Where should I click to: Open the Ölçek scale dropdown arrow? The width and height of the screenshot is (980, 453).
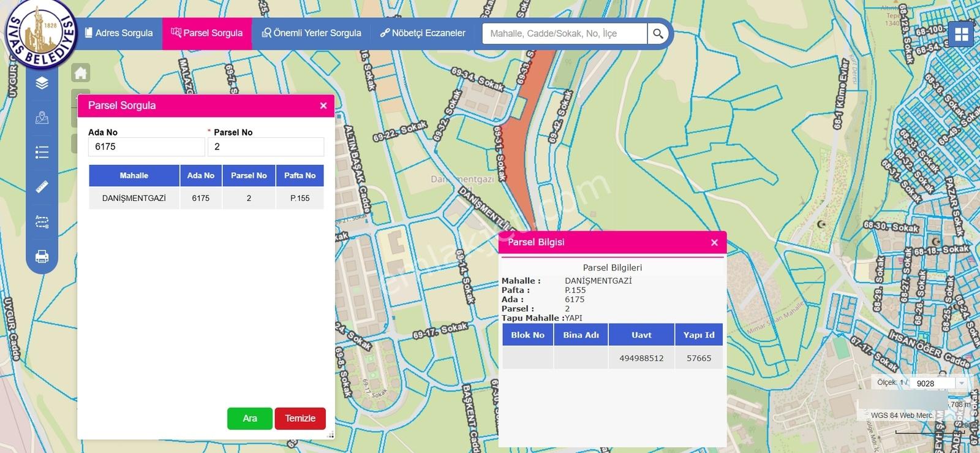pos(962,383)
